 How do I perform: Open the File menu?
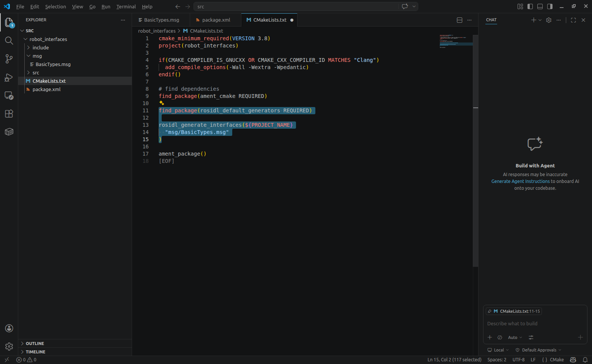[20, 6]
